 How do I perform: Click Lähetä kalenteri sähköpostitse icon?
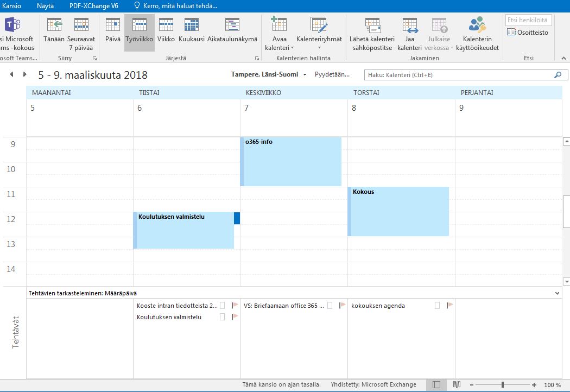[x=372, y=26]
